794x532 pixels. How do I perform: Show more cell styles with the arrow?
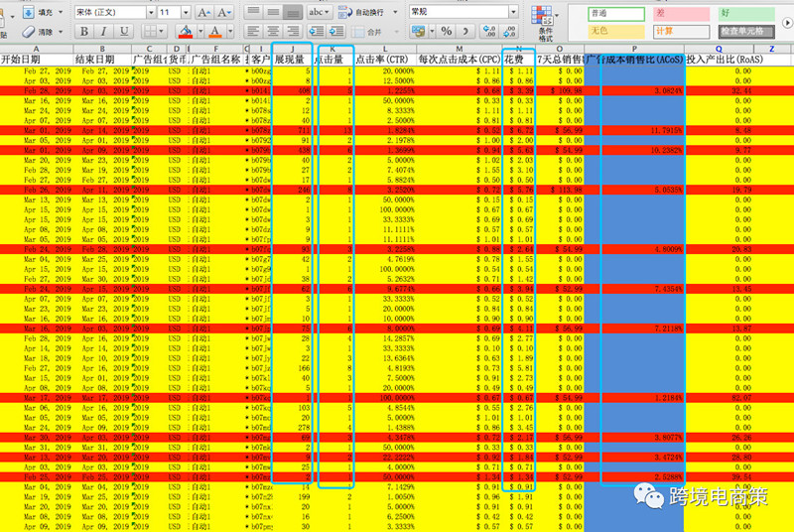(787, 23)
